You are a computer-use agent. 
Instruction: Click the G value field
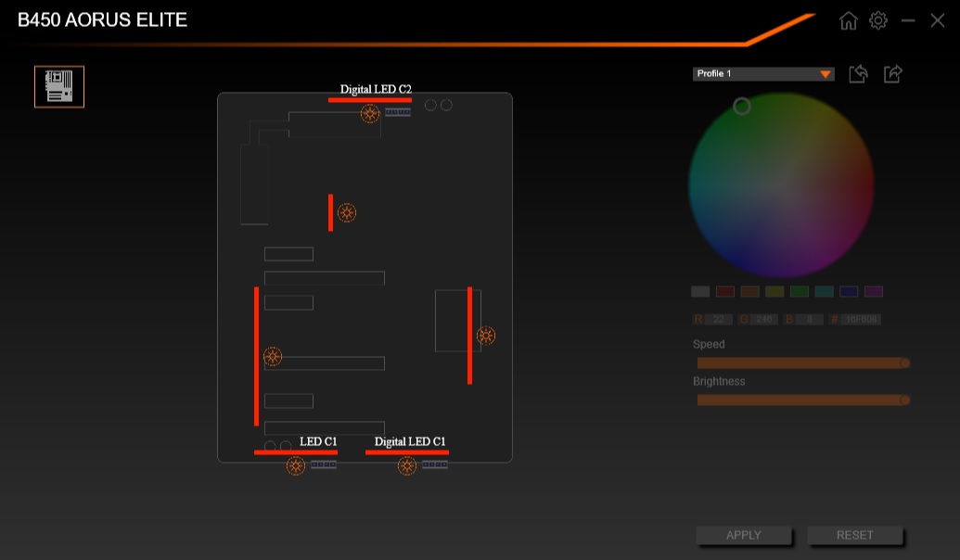(x=764, y=319)
